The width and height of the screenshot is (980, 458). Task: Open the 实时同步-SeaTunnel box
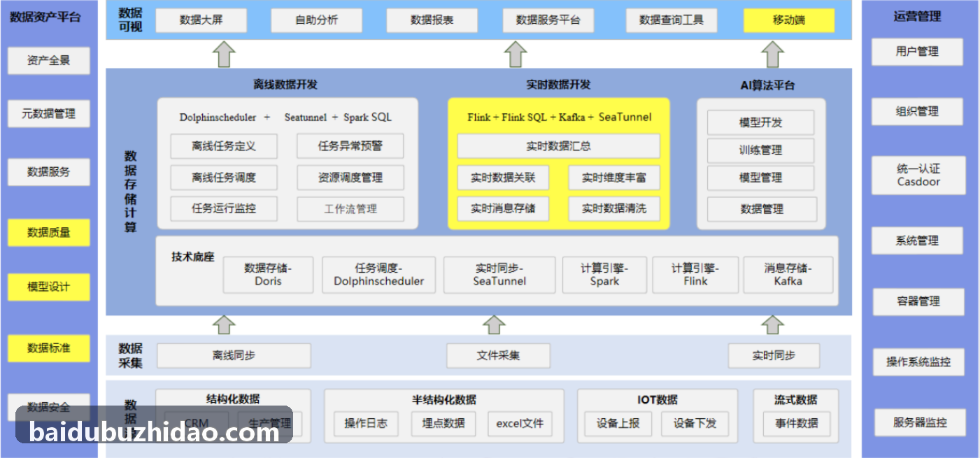(499, 275)
